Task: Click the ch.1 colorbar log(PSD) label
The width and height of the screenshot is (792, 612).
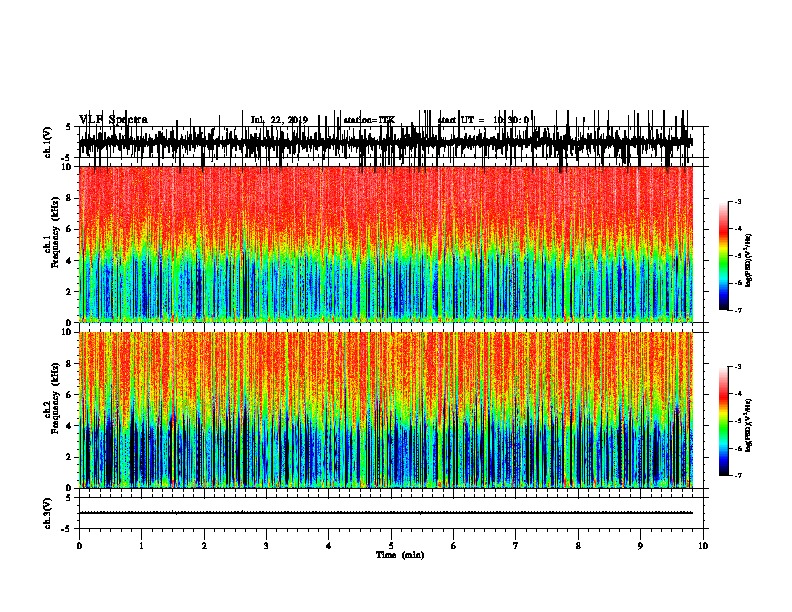Action: (748, 260)
